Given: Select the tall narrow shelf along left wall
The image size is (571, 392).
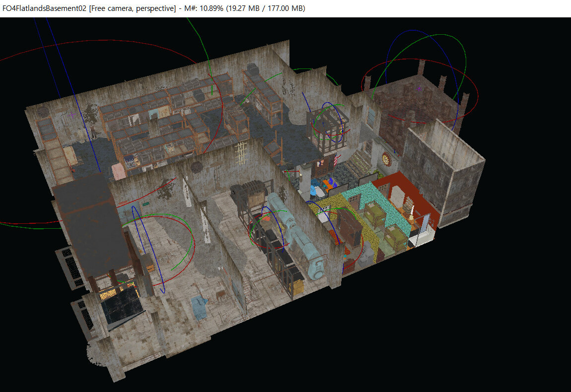Looking at the screenshot, I should pyautogui.click(x=54, y=149).
